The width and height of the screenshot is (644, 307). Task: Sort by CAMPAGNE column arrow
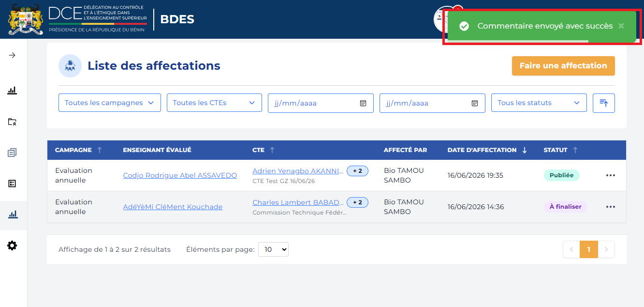[x=100, y=150]
